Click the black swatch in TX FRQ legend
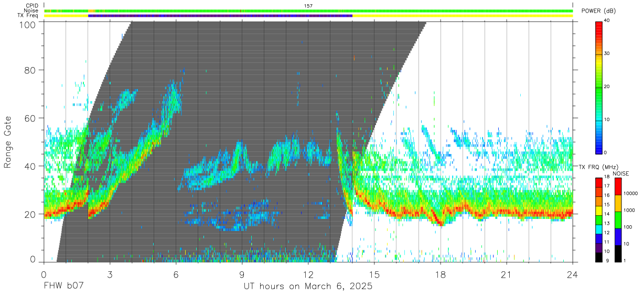The width and height of the screenshot is (644, 297). click(598, 256)
